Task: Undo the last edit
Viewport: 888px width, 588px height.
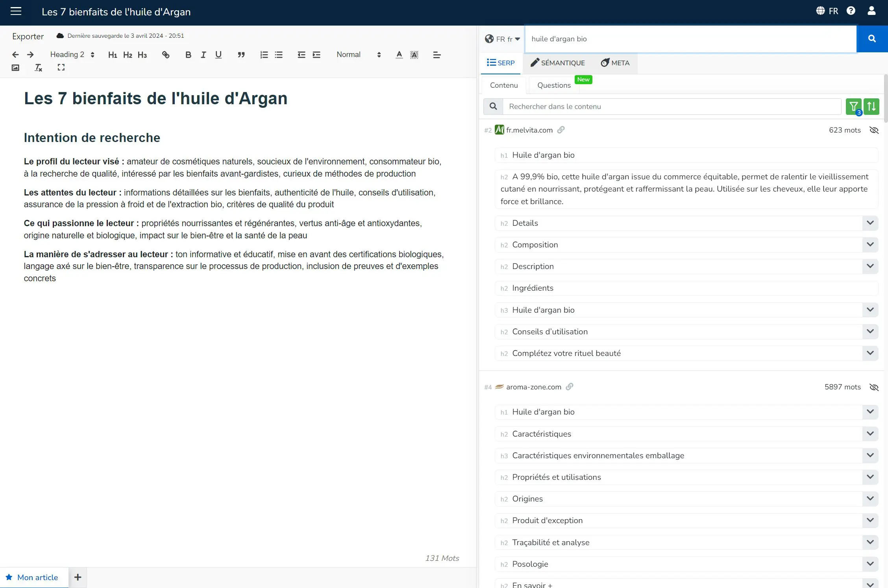Action: [15, 55]
